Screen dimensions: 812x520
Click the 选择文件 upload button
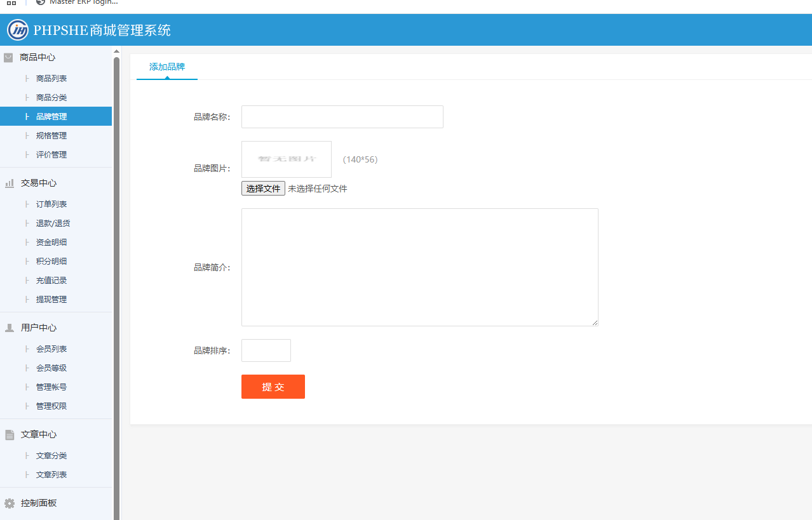[263, 189]
